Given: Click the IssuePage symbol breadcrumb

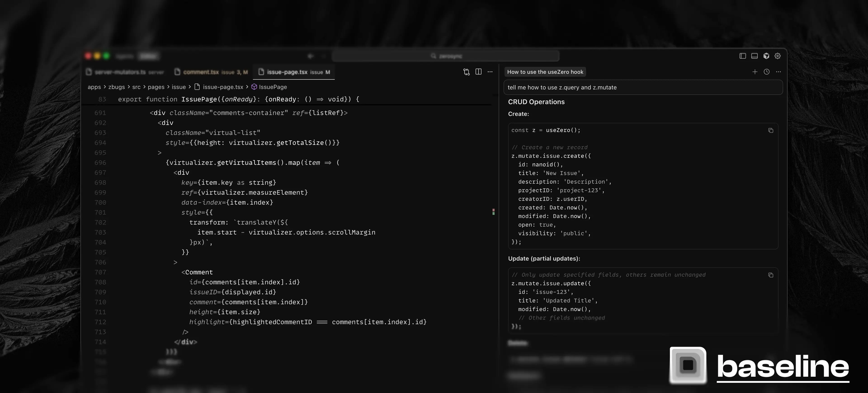Looking at the screenshot, I should (x=273, y=87).
